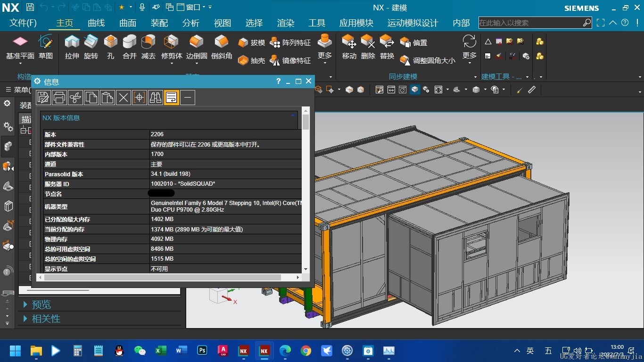644x362 pixels.
Task: Click the paste icon in 信息 window
Action: tap(107, 98)
